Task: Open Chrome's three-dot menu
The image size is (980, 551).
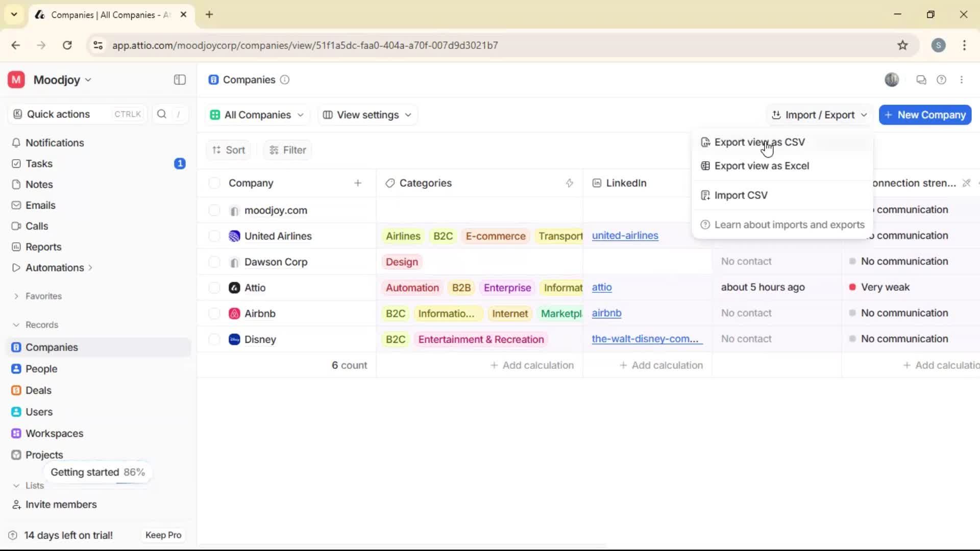Action: 964,45
